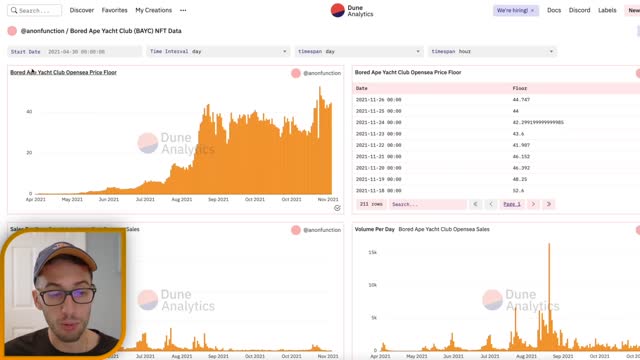The height and width of the screenshot is (360, 640).
Task: Go to last page of floor table
Action: tap(549, 204)
